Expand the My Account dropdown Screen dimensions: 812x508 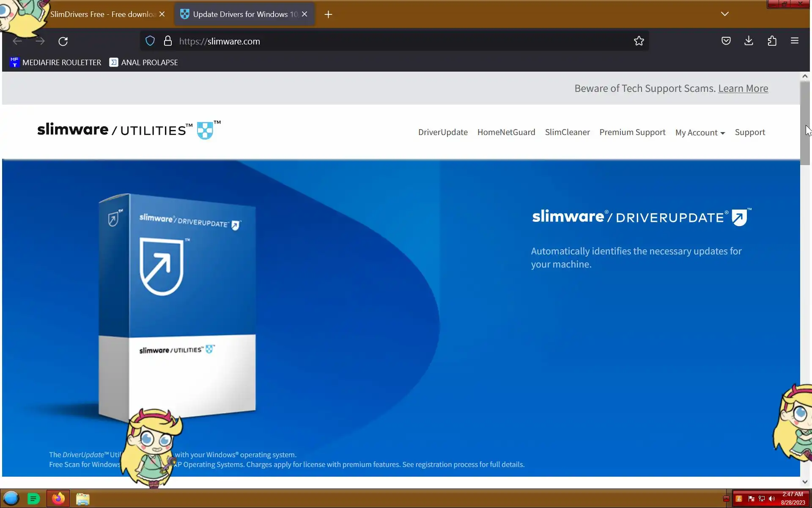pos(700,133)
